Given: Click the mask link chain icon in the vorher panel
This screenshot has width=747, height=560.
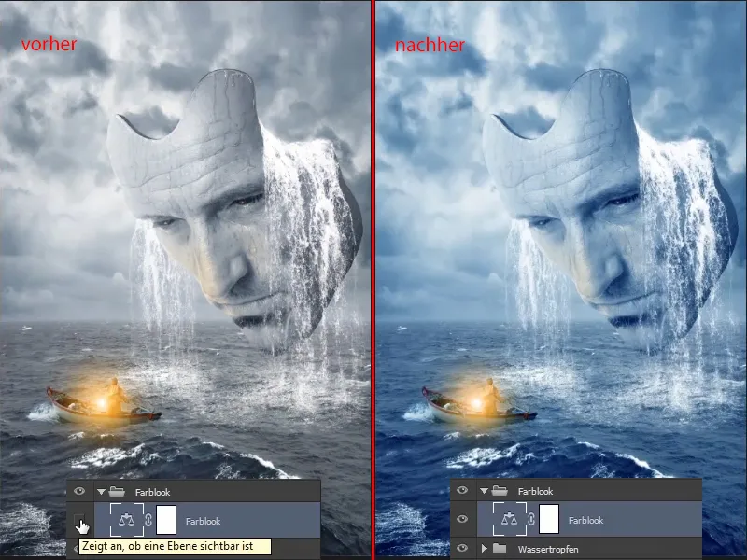Looking at the screenshot, I should [148, 520].
